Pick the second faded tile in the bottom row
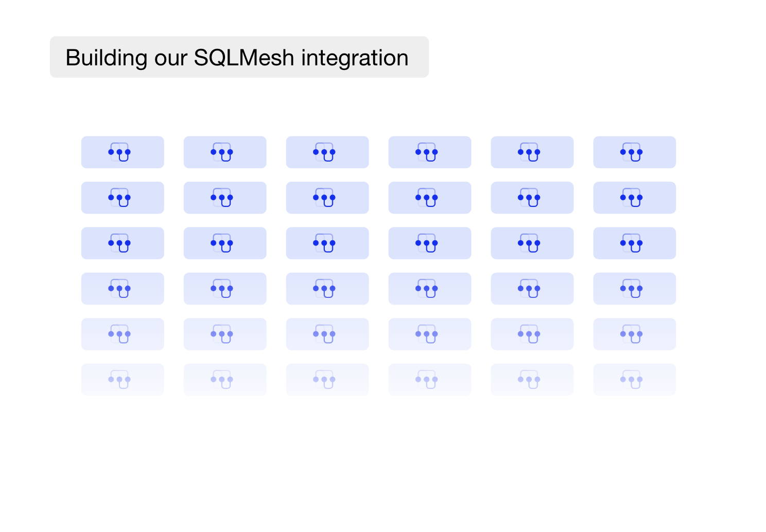The height and width of the screenshot is (532, 766). (x=225, y=380)
